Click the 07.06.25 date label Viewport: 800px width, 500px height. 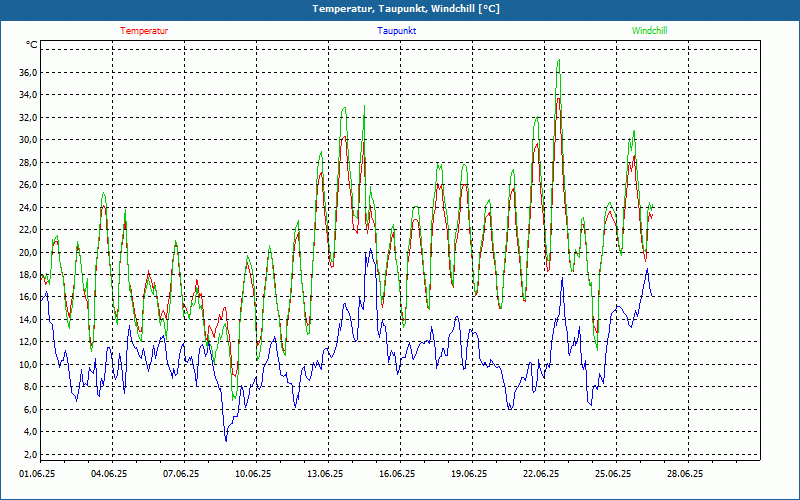(181, 474)
